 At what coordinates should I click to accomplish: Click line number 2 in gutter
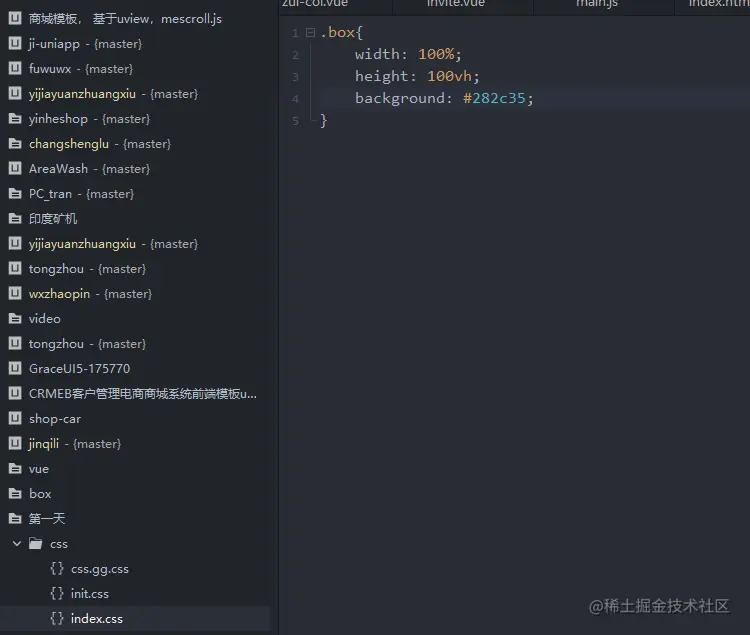[295, 55]
